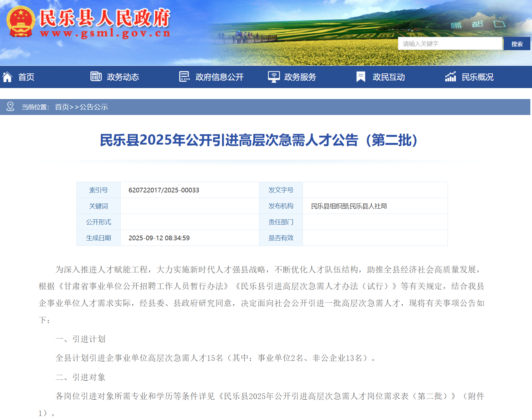Open the 政府信息公开 menu item

[219, 77]
